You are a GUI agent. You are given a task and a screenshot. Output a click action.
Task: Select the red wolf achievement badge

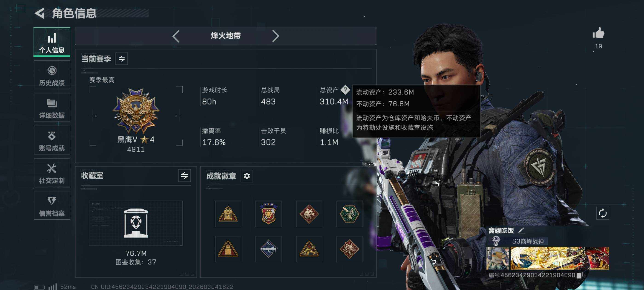point(309,214)
